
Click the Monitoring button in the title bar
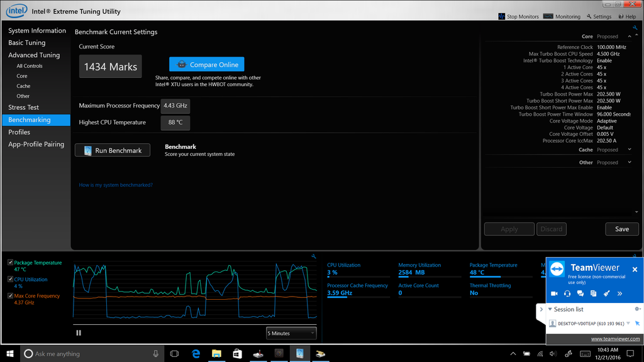coord(562,16)
